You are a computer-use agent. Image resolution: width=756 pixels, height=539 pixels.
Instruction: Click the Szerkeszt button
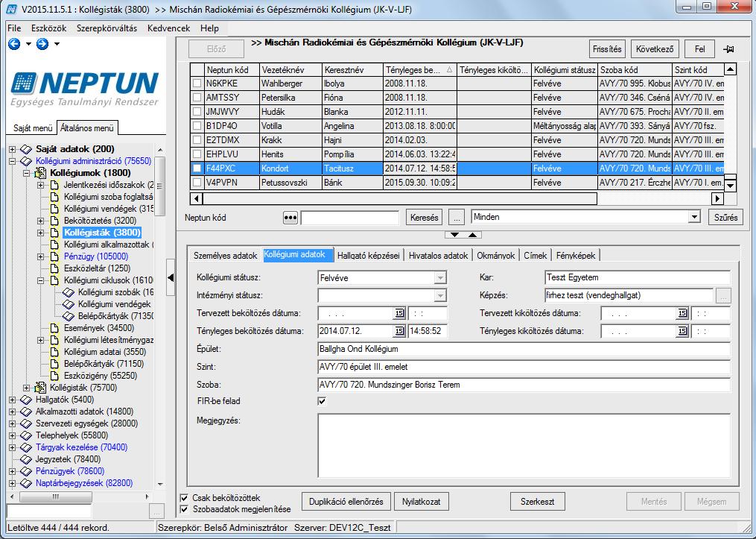(x=537, y=502)
